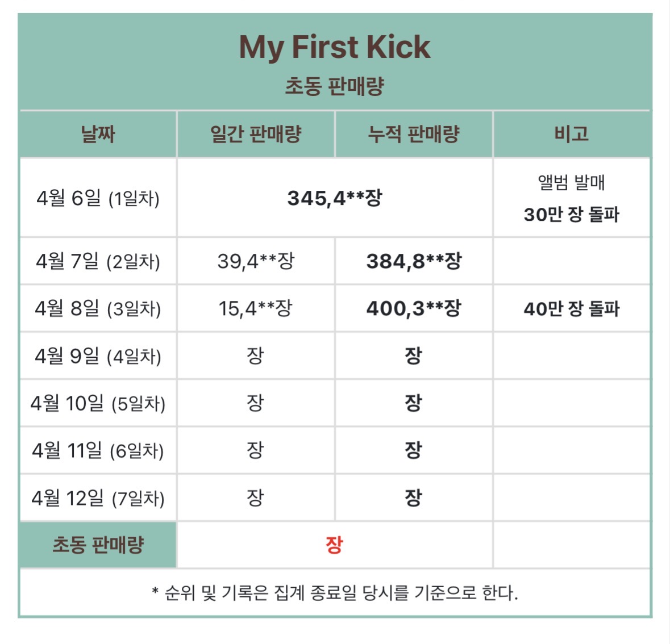Click the 40만 장 돌파 note
The height and width of the screenshot is (644, 670).
click(x=571, y=309)
